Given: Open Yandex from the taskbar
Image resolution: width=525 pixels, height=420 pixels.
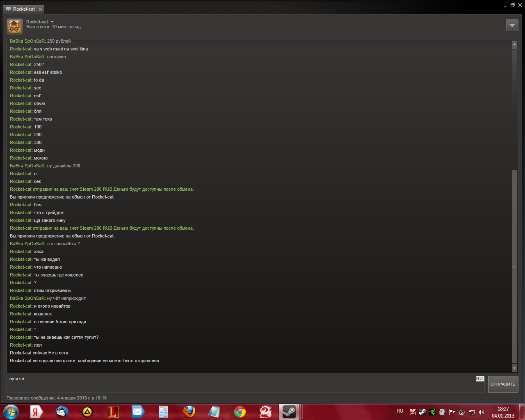Looking at the screenshot, I should [x=37, y=412].
